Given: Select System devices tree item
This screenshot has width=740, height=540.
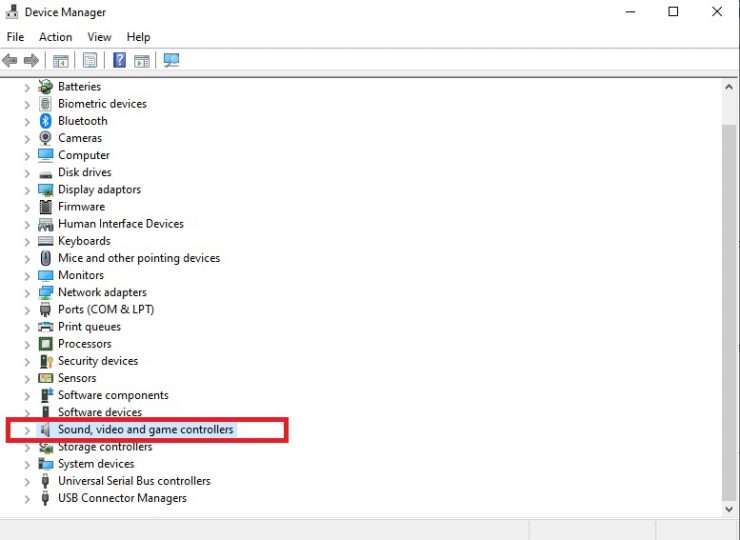Looking at the screenshot, I should point(96,464).
